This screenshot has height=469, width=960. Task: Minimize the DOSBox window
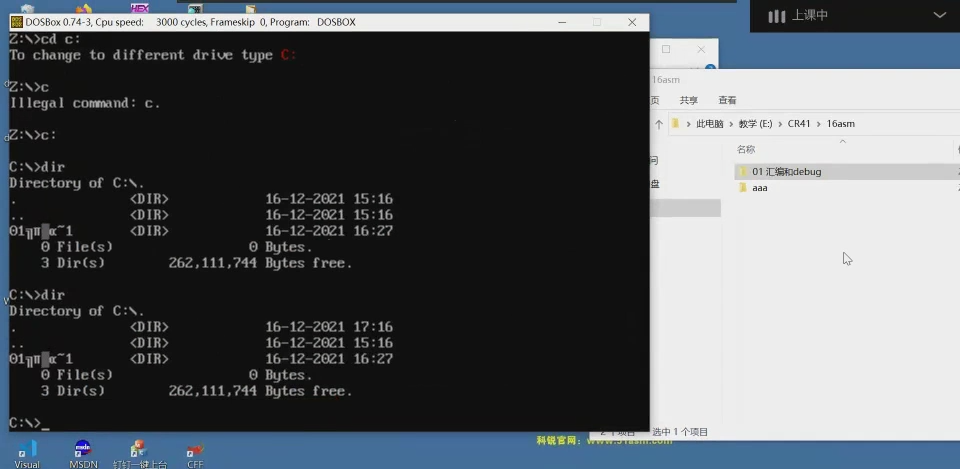[x=562, y=22]
